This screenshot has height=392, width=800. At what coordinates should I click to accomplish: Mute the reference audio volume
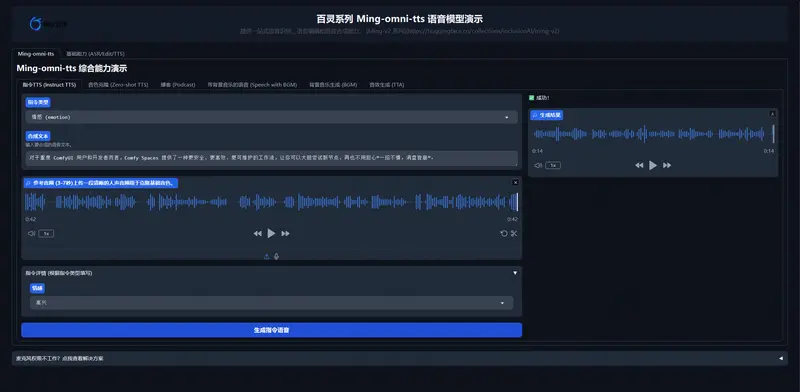pos(31,233)
